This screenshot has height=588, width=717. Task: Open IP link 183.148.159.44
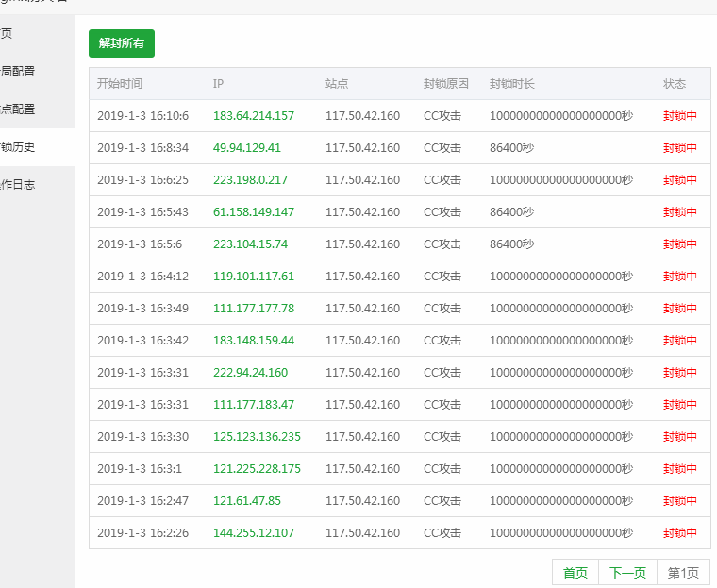254,340
